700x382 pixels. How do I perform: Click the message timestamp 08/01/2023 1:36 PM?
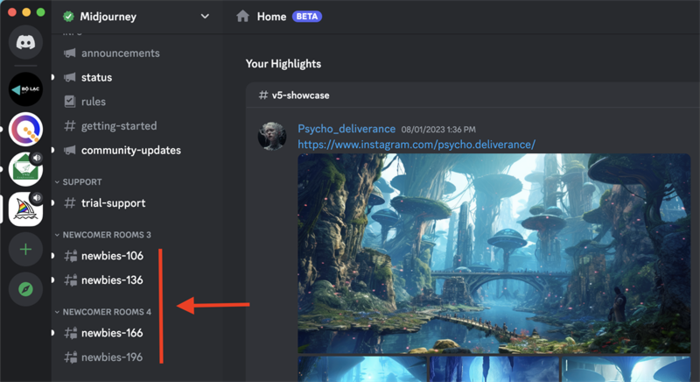point(438,130)
